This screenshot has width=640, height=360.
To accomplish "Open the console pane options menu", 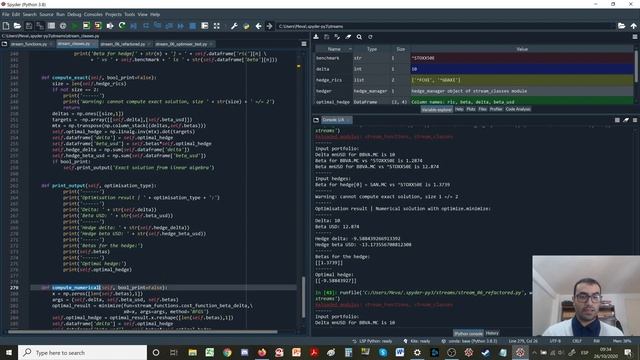I will tap(635, 120).
